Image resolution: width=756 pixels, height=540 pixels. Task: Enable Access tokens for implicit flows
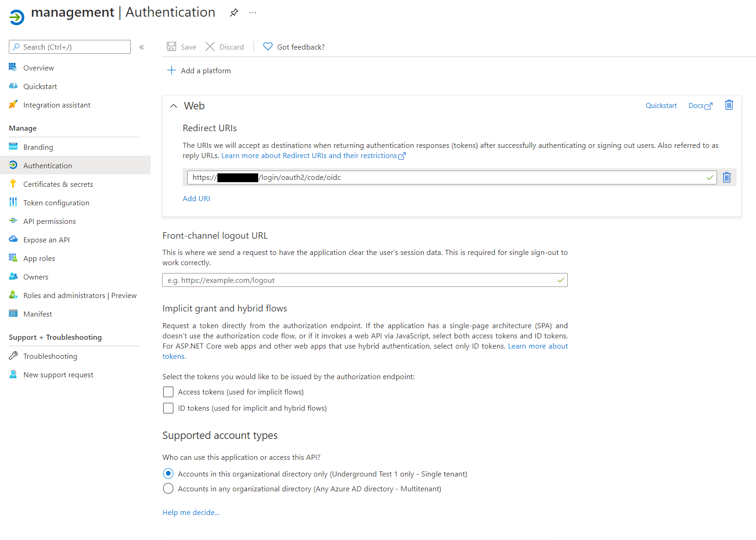pos(168,392)
